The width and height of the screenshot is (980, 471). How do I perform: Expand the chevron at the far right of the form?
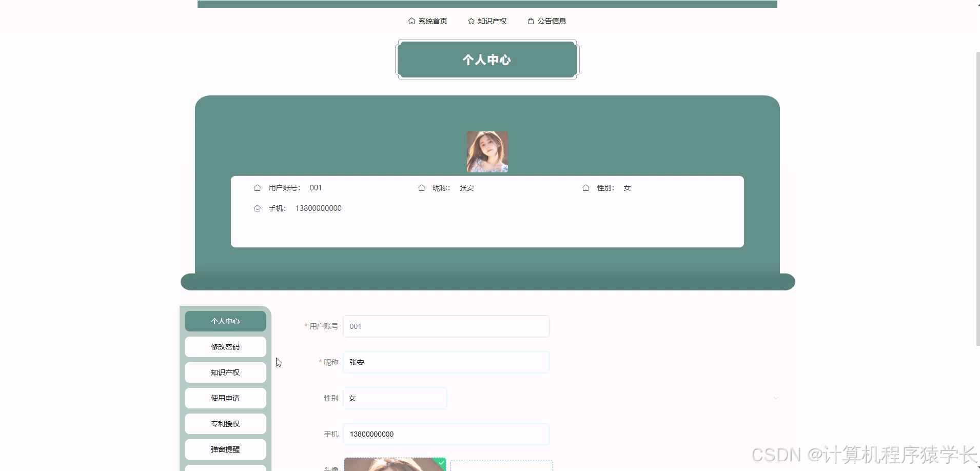tap(776, 398)
